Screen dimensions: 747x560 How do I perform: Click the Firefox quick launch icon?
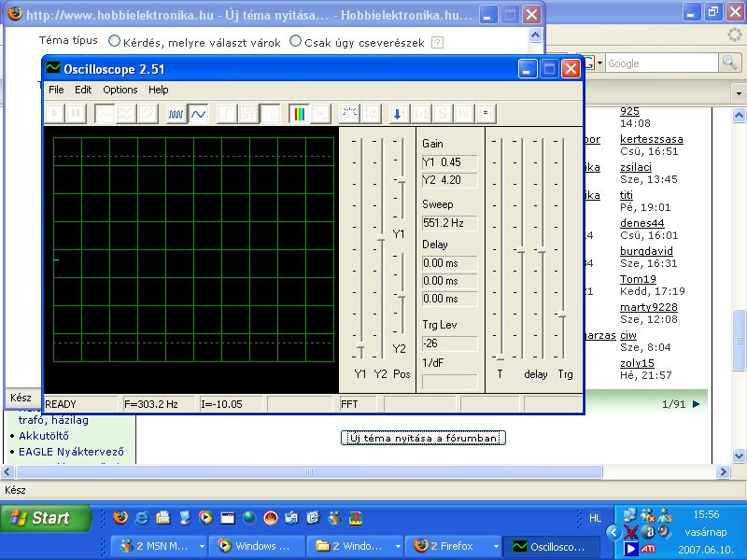point(120,517)
